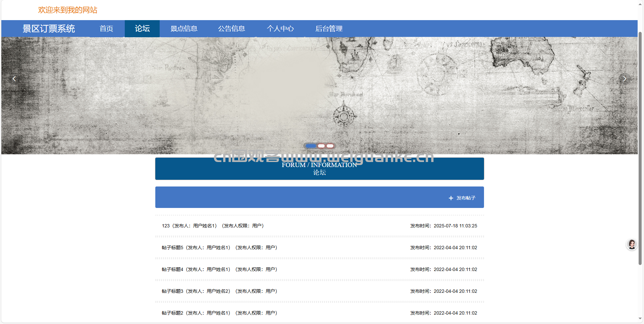Open the customer service avatar icon
The width and height of the screenshot is (644, 324).
point(632,245)
